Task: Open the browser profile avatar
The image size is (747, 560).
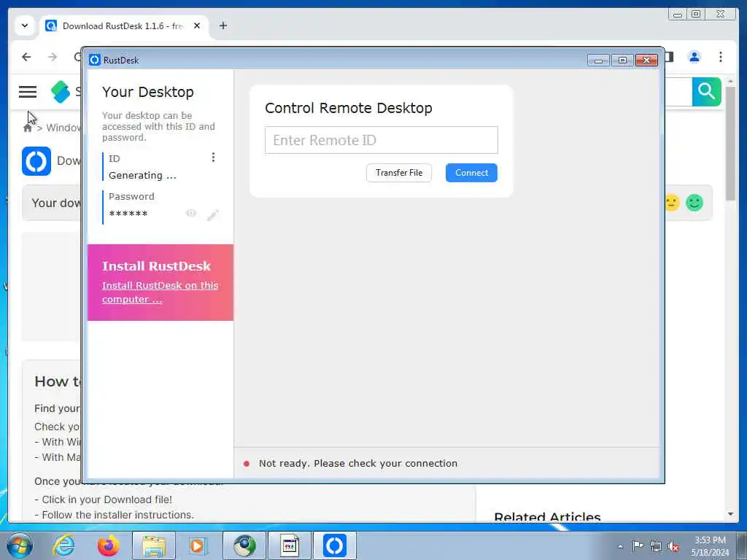Action: click(694, 57)
